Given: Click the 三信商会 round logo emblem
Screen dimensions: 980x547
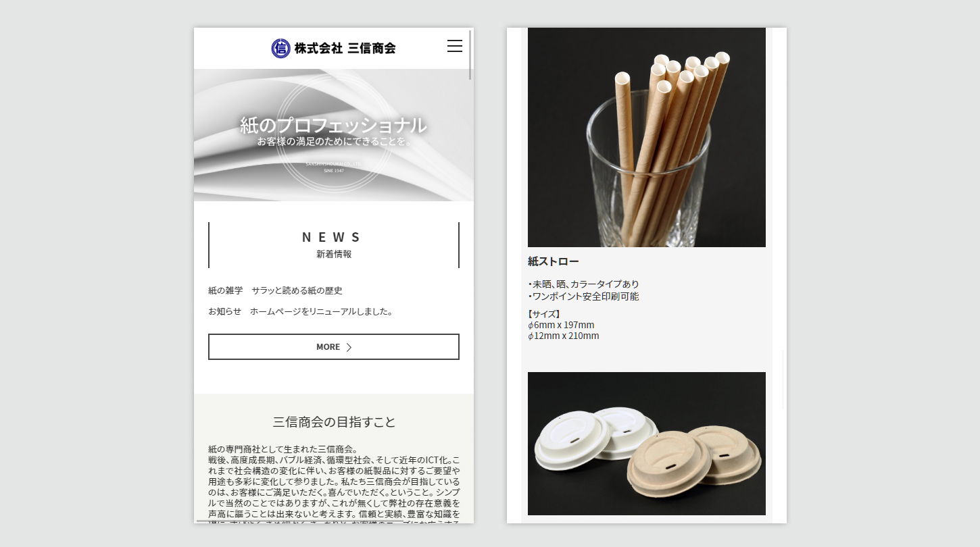Looking at the screenshot, I should tap(280, 48).
